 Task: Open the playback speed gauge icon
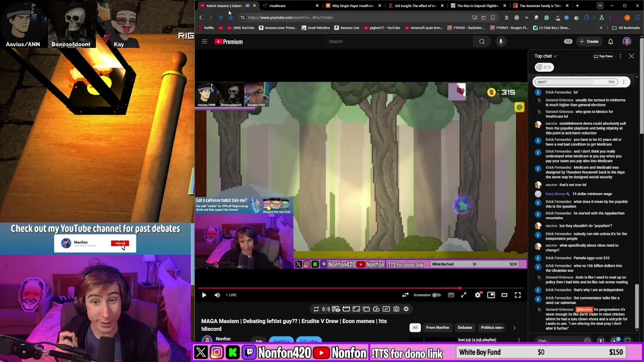coord(376,309)
